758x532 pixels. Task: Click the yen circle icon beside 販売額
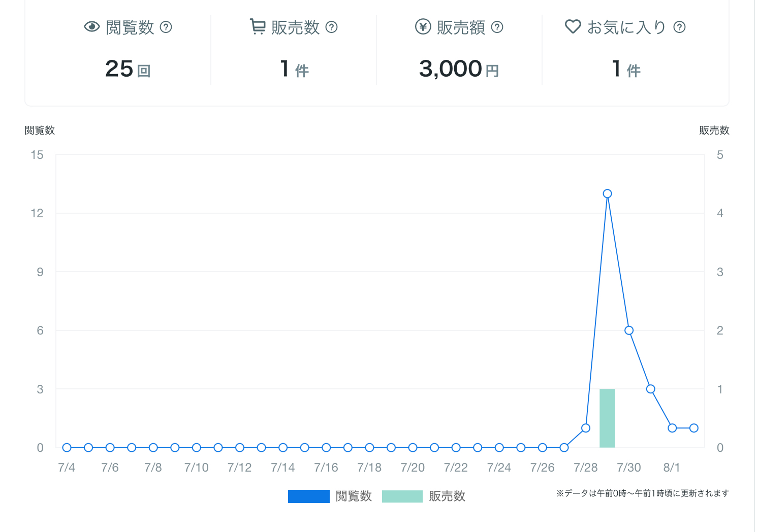pos(423,27)
